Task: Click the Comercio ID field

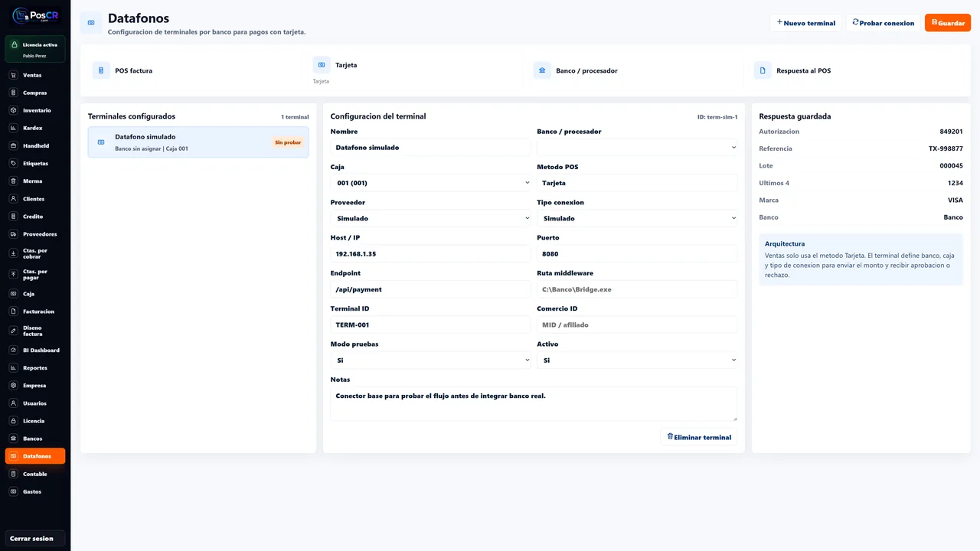Action: [x=637, y=324]
